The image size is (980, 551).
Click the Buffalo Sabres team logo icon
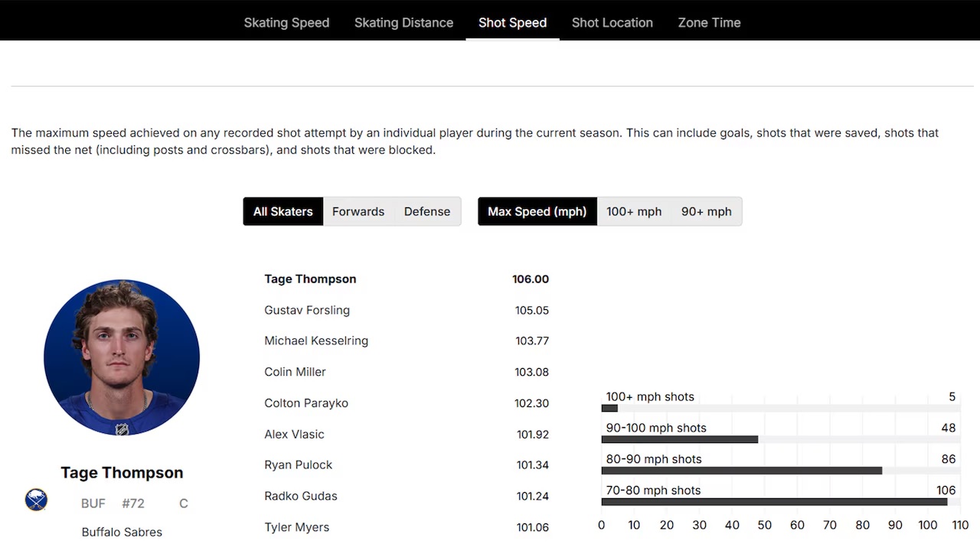pos(36,500)
